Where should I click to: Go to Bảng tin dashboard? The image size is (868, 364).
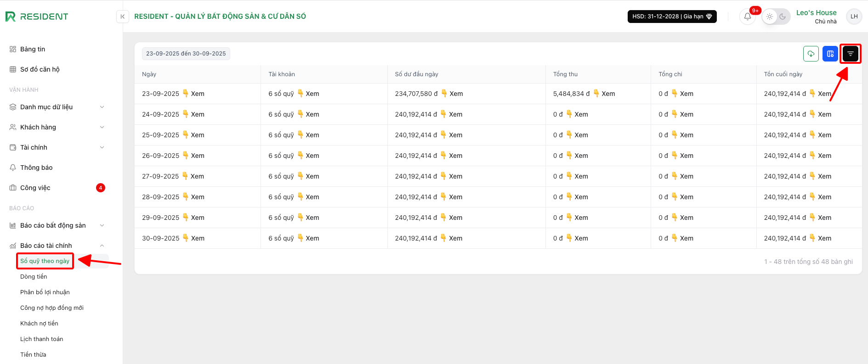(33, 49)
